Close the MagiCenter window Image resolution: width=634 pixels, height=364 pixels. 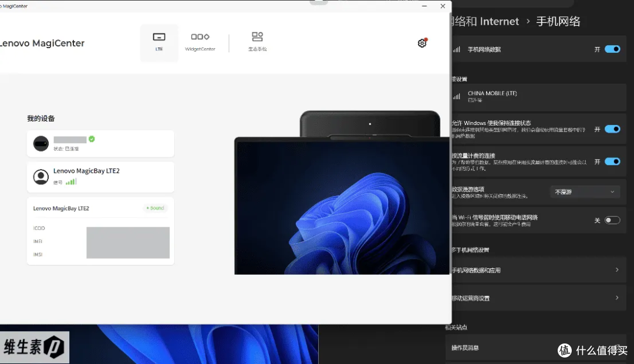pos(443,6)
